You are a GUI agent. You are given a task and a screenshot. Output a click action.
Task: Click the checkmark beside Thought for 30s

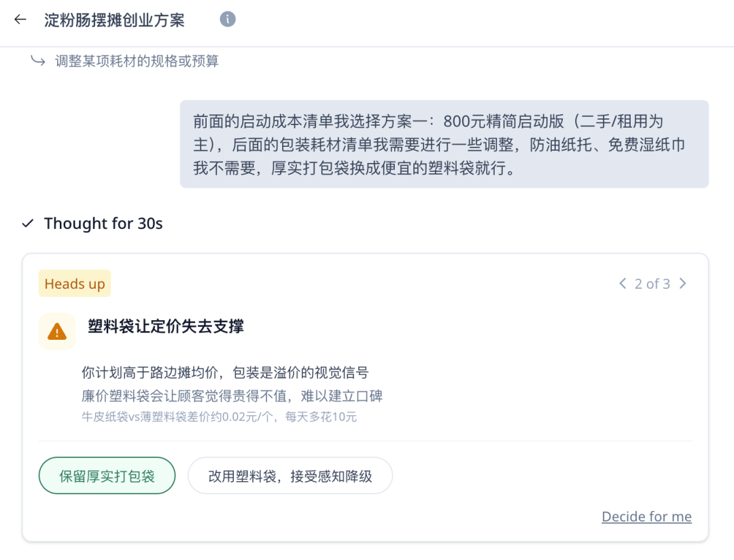click(28, 224)
